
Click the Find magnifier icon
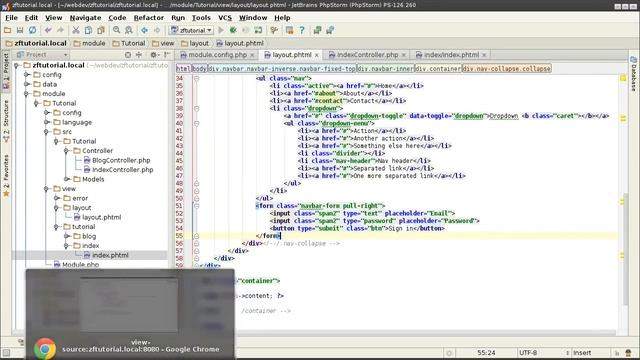tap(116, 30)
